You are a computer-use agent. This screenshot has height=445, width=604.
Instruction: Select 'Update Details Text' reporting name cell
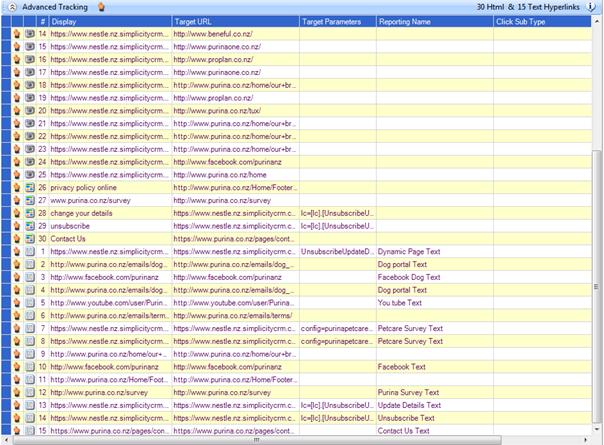pos(435,405)
